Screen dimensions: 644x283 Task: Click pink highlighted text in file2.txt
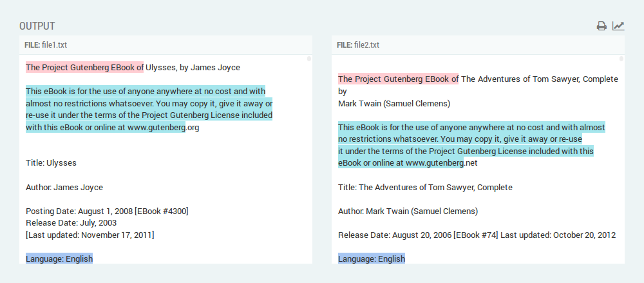[398, 79]
